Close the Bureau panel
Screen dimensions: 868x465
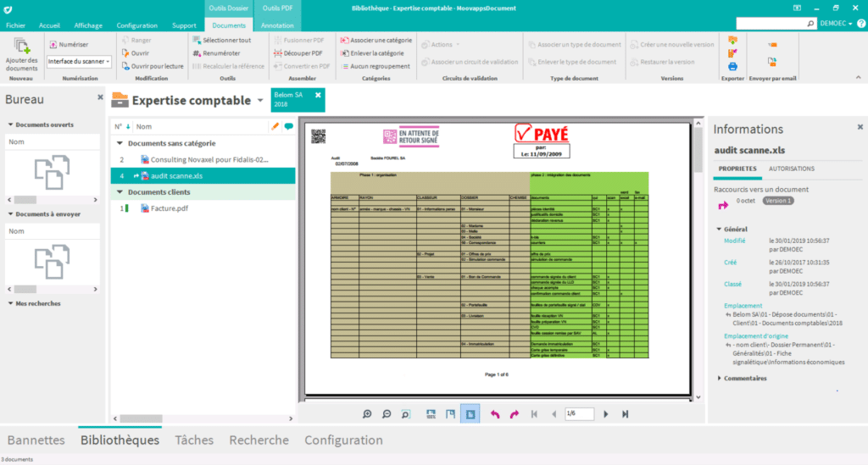pos(100,97)
